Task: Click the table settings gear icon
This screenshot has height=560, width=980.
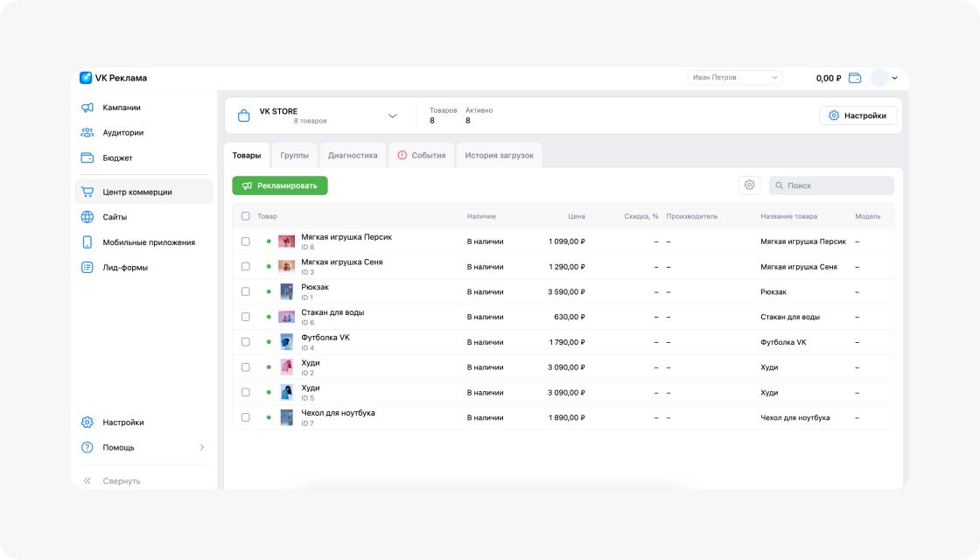Action: click(x=749, y=185)
